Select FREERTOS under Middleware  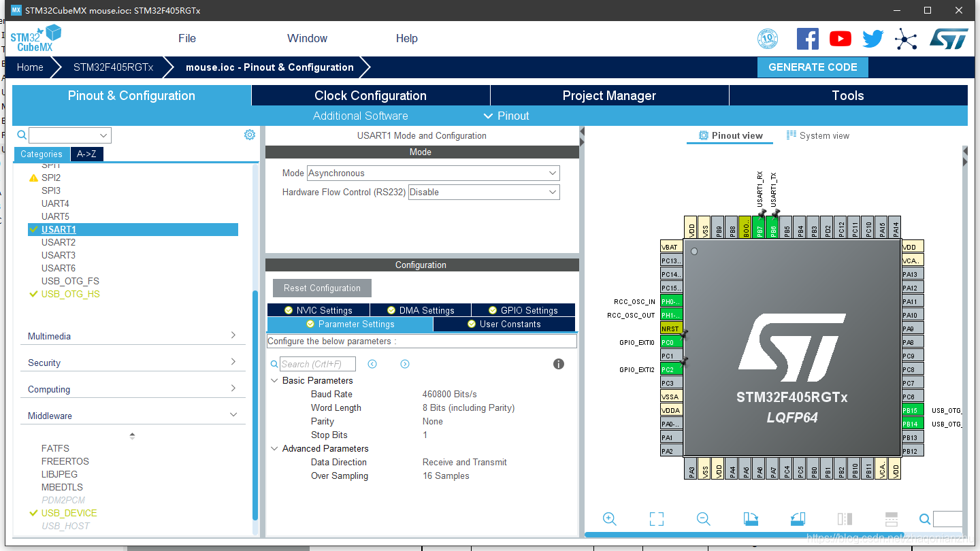[x=65, y=461]
